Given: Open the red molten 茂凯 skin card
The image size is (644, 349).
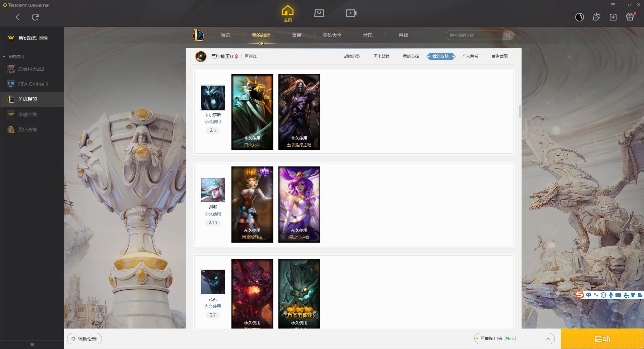Looking at the screenshot, I should pyautogui.click(x=252, y=294).
